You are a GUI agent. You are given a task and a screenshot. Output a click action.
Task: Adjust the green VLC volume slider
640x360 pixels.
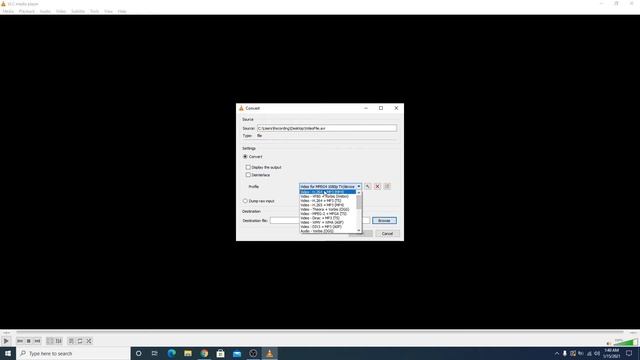625,342
